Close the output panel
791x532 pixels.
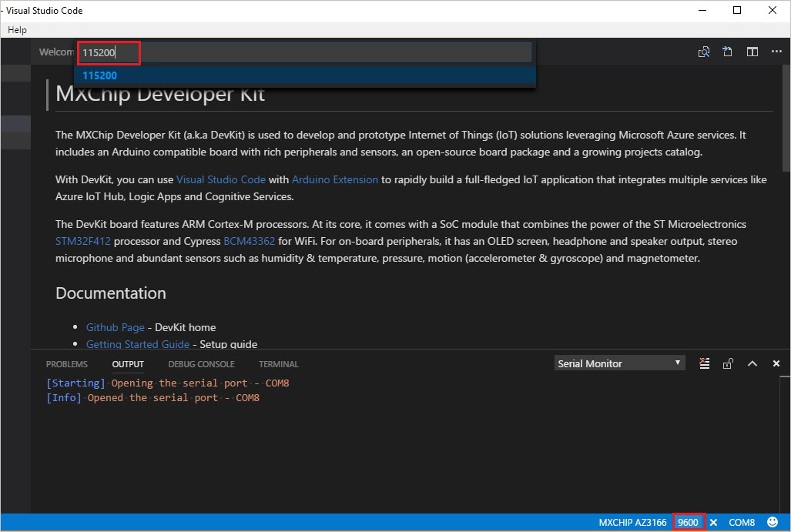[x=776, y=363]
